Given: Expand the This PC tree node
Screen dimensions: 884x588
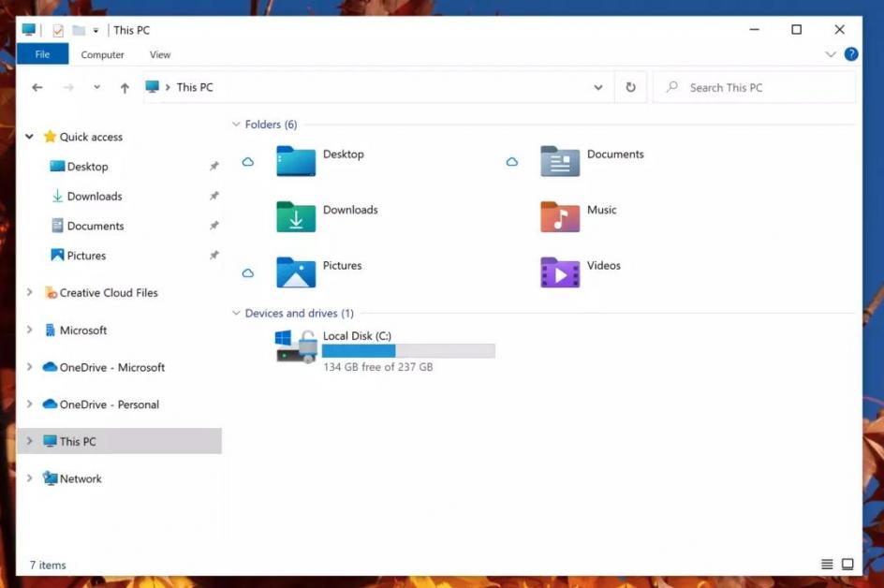Looking at the screenshot, I should coord(29,441).
